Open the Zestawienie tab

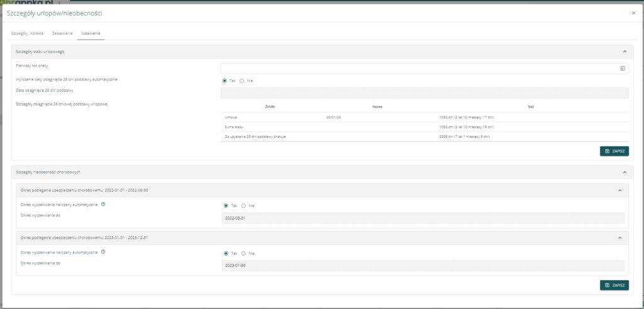(62, 33)
